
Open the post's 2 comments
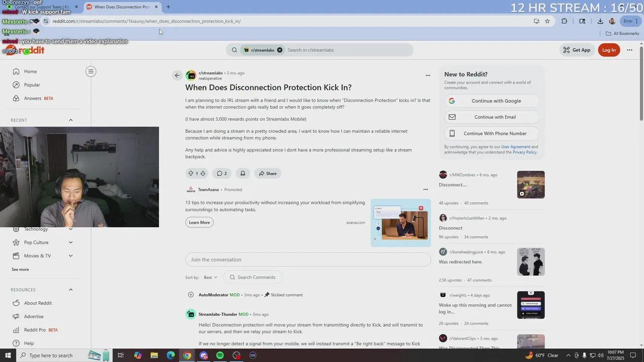[222, 173]
